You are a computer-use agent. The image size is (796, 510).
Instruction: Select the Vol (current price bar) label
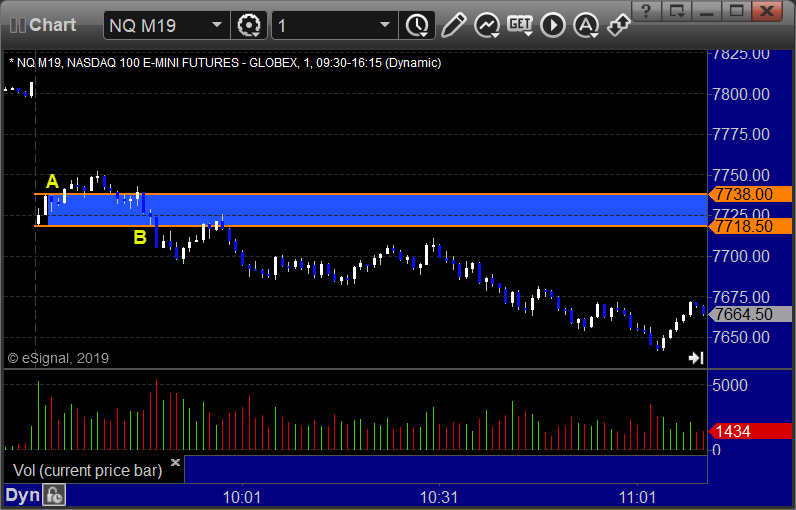coord(87,470)
